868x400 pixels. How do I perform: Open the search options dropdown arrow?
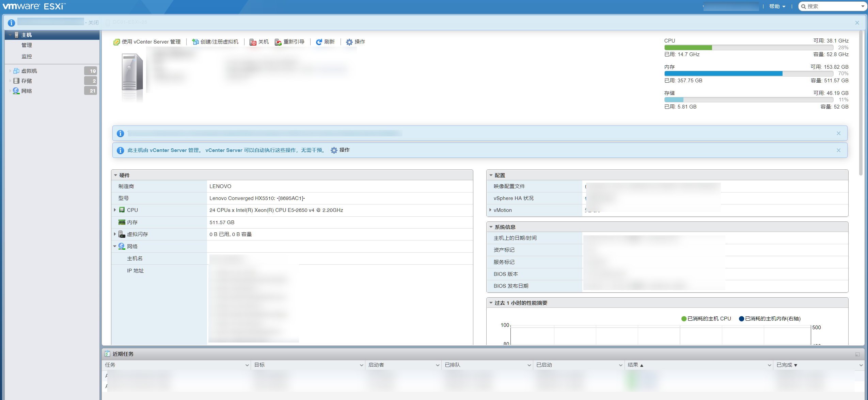(x=863, y=6)
